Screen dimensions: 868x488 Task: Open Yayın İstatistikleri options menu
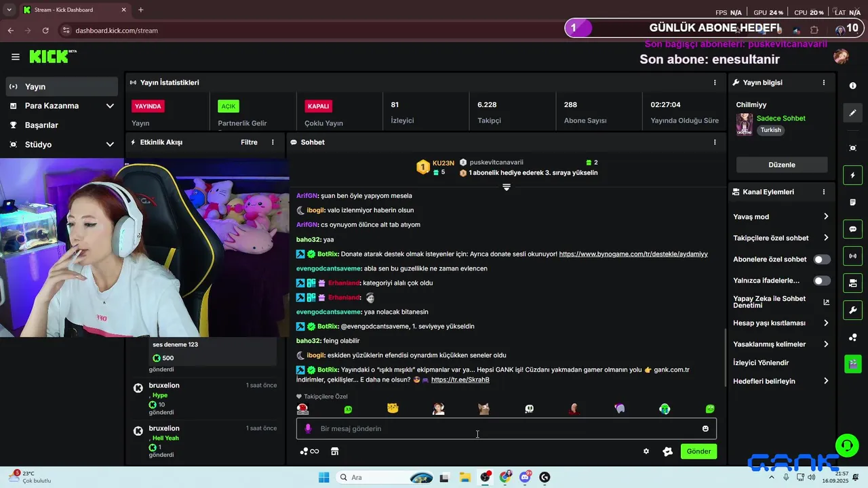tap(714, 83)
